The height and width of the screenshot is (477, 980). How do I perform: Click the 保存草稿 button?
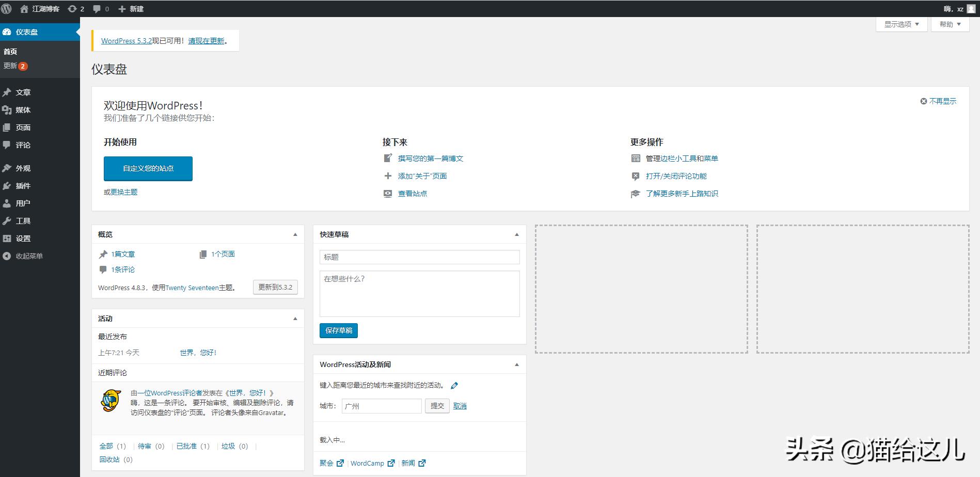(x=338, y=330)
